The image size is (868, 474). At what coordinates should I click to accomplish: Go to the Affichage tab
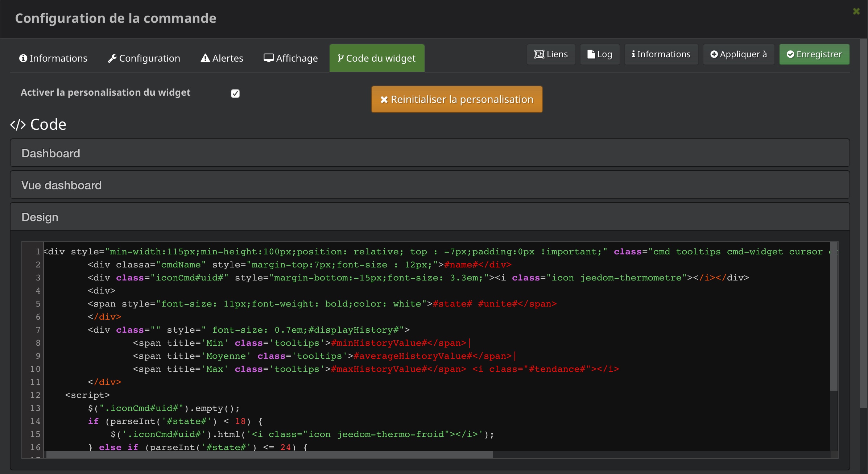point(290,58)
